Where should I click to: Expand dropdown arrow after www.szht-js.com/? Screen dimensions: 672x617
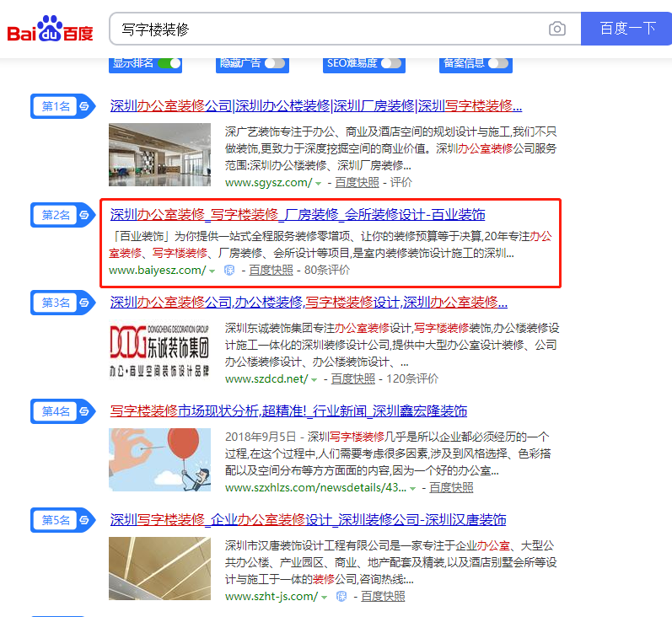tap(324, 598)
